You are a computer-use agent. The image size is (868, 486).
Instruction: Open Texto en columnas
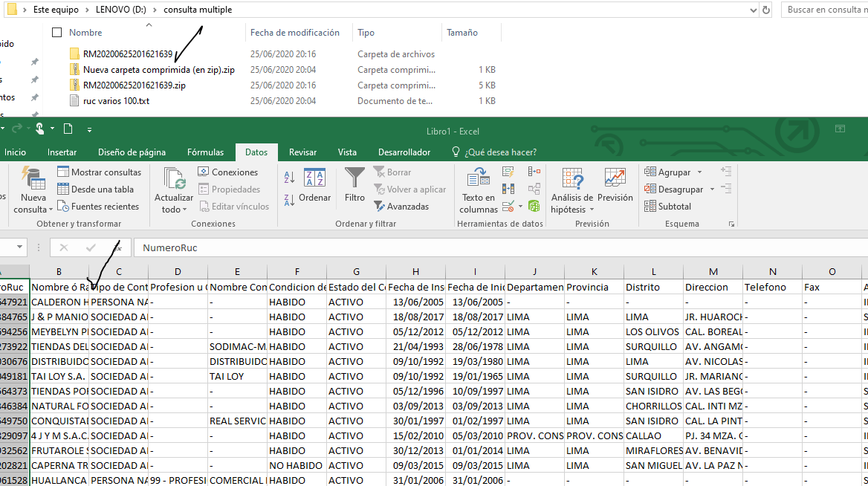[479, 190]
